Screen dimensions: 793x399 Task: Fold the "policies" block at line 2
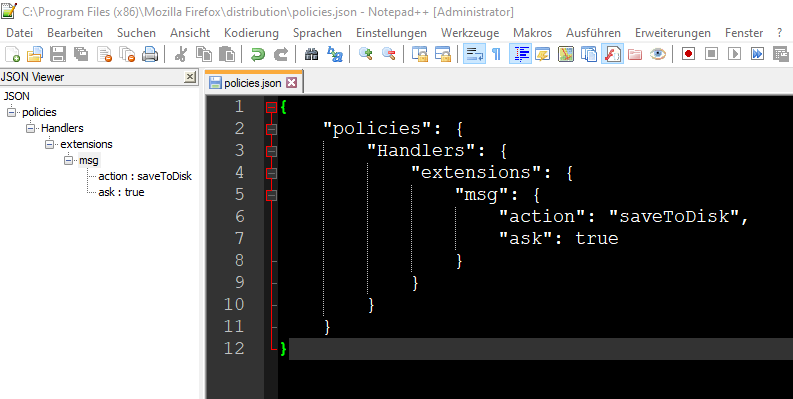click(x=272, y=129)
